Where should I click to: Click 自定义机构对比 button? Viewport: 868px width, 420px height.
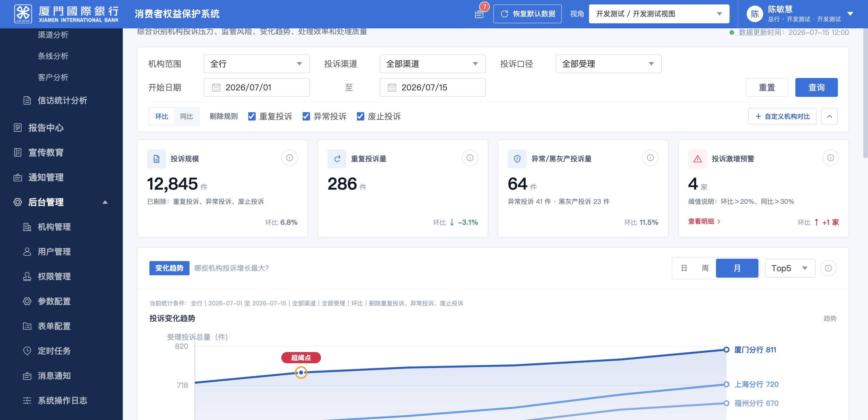coord(782,117)
